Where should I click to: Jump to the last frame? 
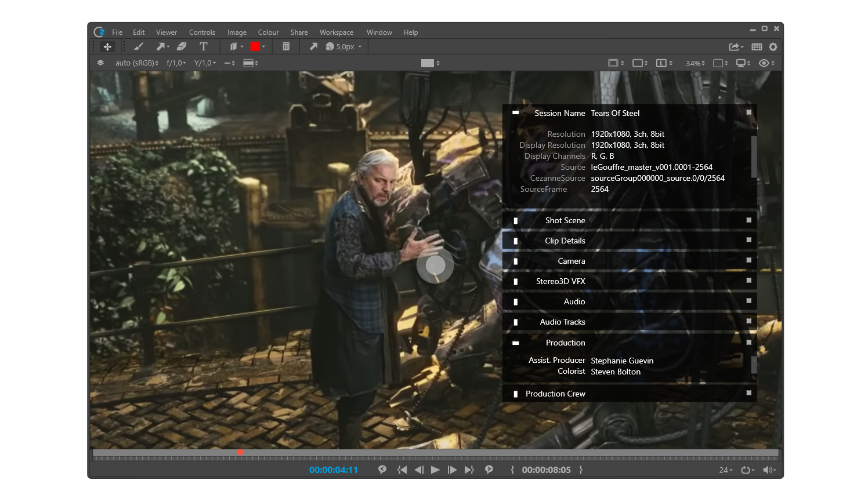pos(469,470)
